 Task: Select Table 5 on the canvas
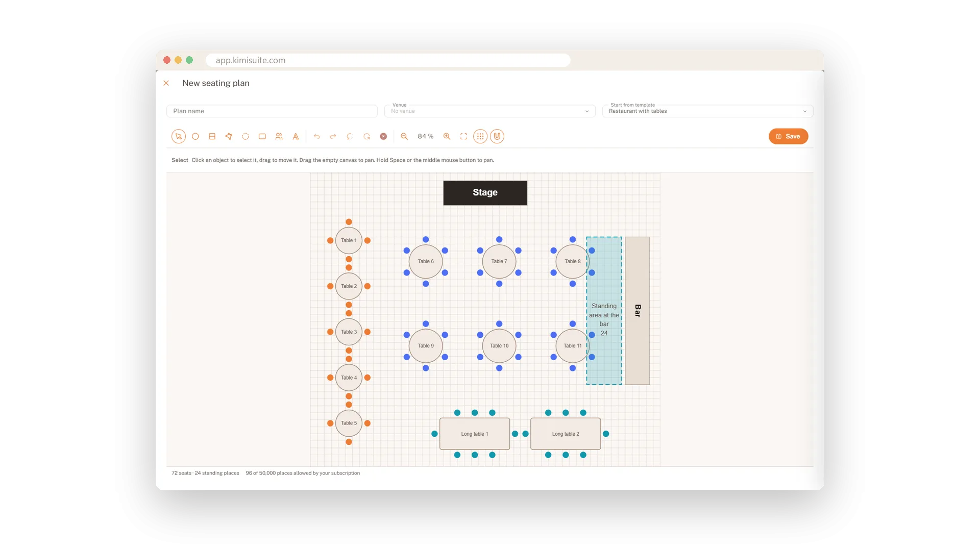(349, 423)
